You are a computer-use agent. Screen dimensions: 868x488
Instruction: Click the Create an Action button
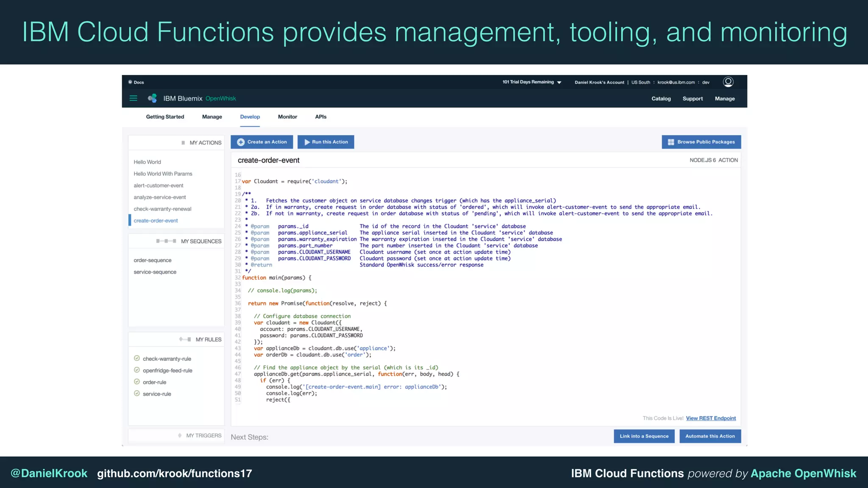(x=262, y=142)
